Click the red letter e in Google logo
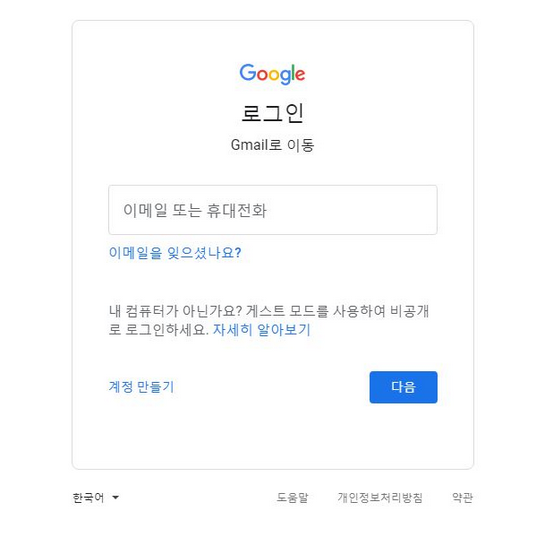The height and width of the screenshot is (542, 551). (300, 75)
